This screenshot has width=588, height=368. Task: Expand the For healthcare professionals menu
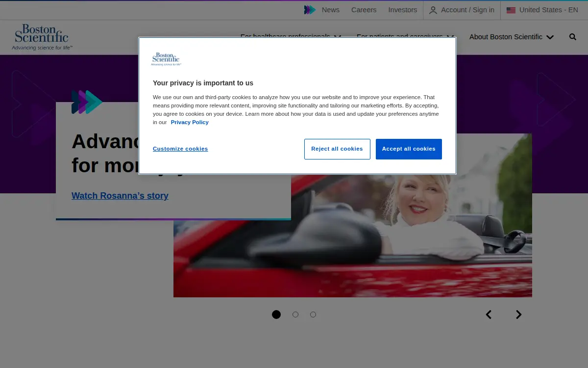click(291, 36)
